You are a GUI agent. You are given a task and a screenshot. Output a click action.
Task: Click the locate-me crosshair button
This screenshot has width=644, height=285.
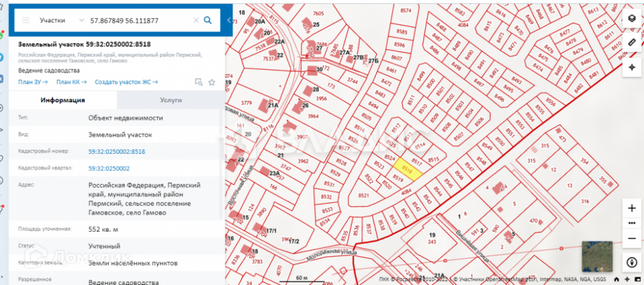[x=632, y=67]
